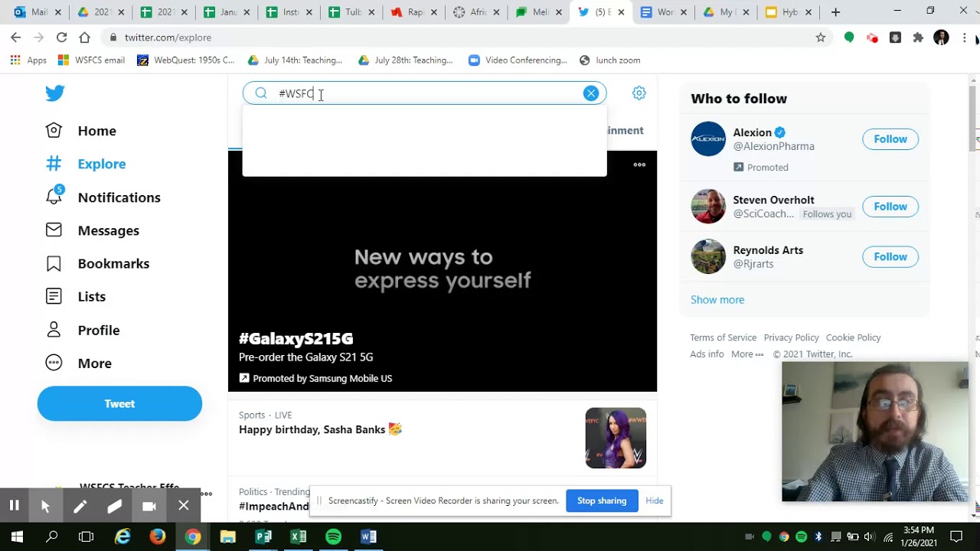Screen dimensions: 980x551
Task: Open Happy birthday, Sasha Banks trend
Action: [x=321, y=429]
